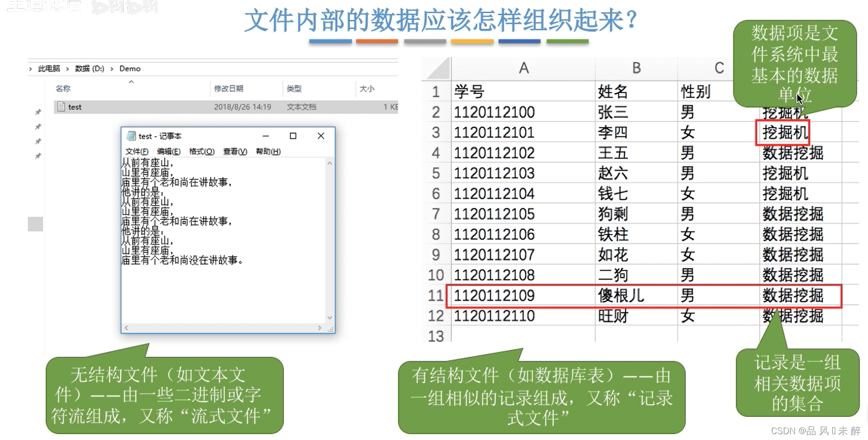Click the cell containing 1120112104
This screenshot has width=868, height=440.
click(523, 194)
